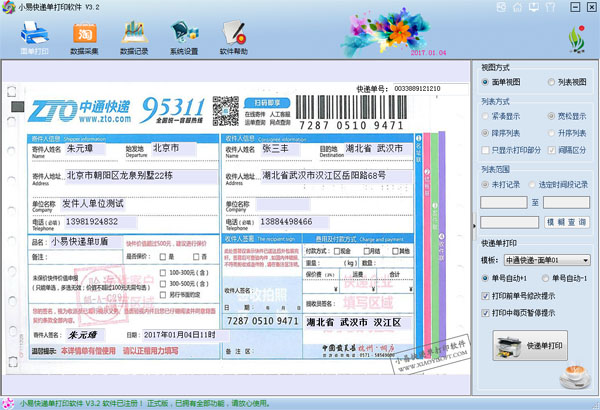Click sender phone field 13981924832
The width and height of the screenshot is (600, 410).
coord(101,222)
